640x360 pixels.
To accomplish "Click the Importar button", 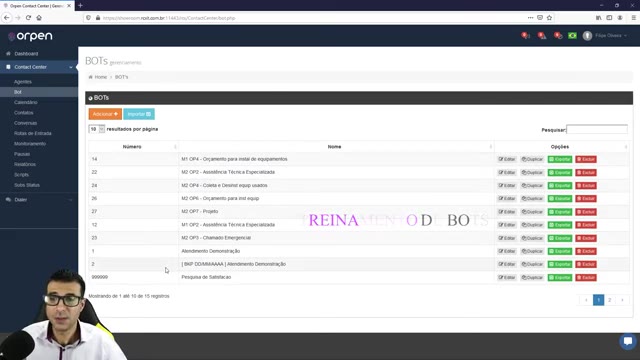I will point(139,114).
